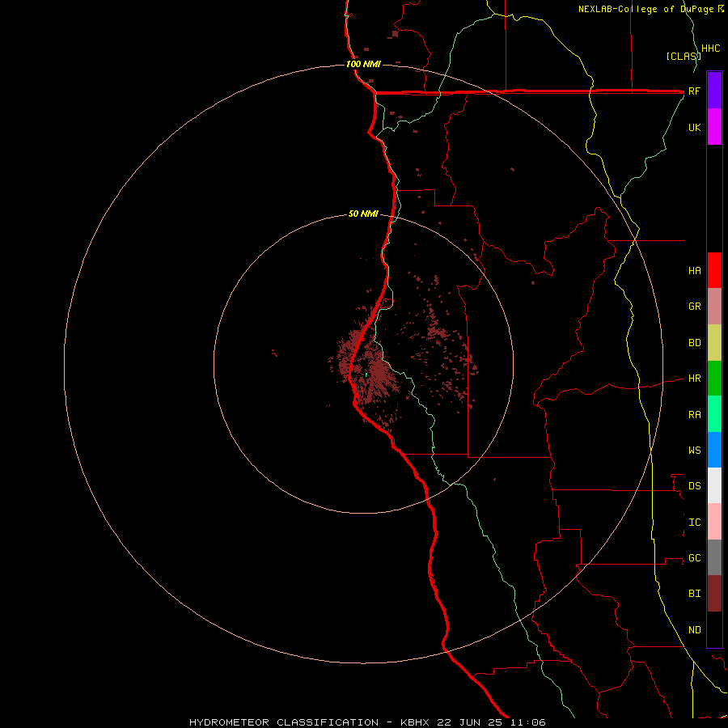Click the GC legend label

(x=694, y=557)
